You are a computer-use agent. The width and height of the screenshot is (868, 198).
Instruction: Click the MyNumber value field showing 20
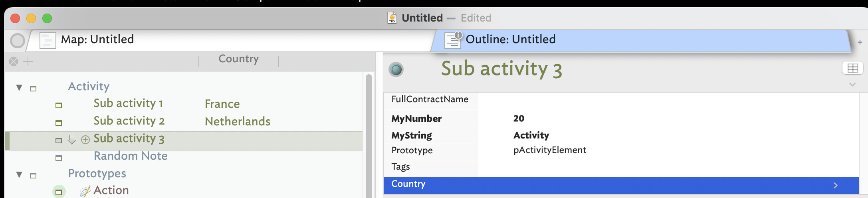pyautogui.click(x=519, y=119)
